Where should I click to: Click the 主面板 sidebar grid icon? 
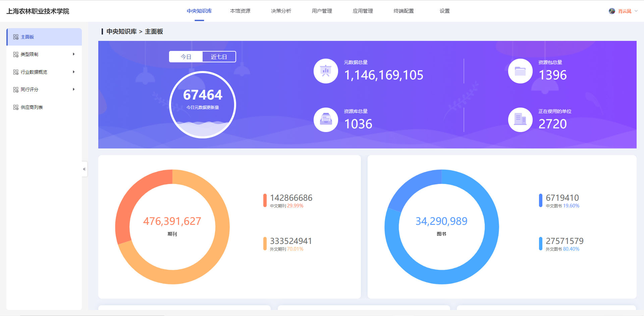click(x=16, y=37)
